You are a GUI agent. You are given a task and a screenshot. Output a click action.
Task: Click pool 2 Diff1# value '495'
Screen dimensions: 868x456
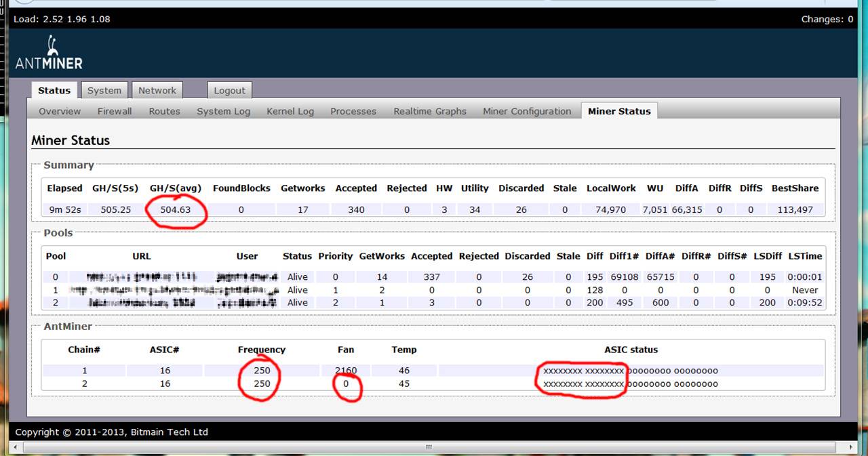pyautogui.click(x=625, y=303)
